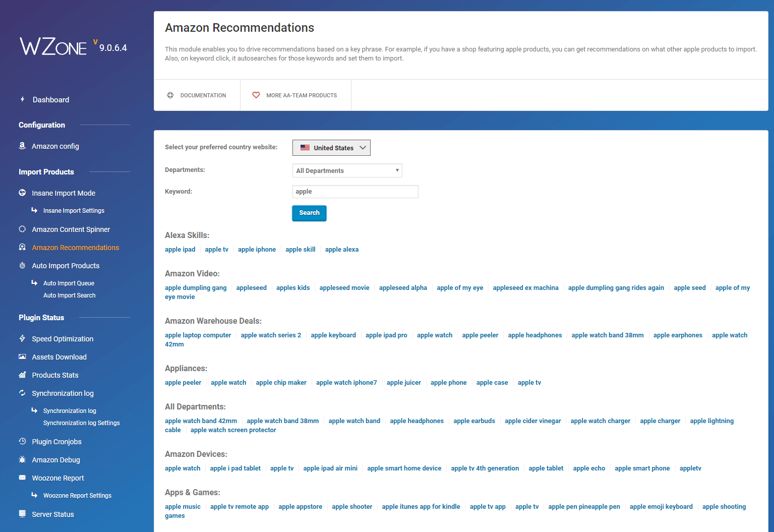Screen dimensions: 774x532
Task: Click the 'Apps & Games:' heading
Action: click(193, 493)
